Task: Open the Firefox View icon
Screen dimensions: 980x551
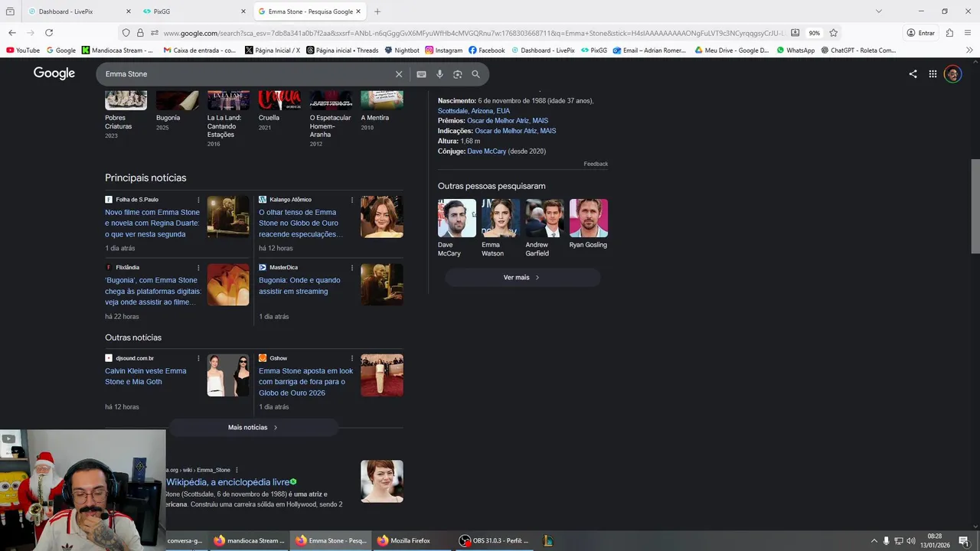Action: pyautogui.click(x=11, y=11)
